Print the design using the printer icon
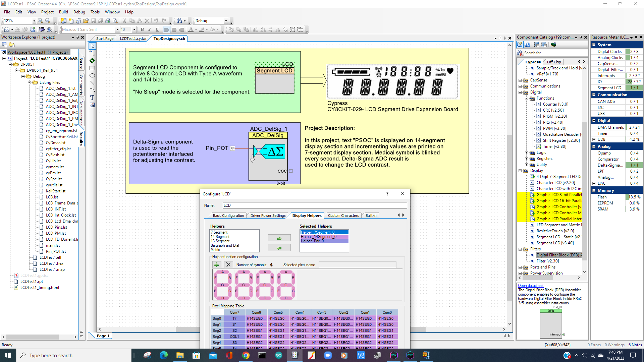 click(x=108, y=21)
